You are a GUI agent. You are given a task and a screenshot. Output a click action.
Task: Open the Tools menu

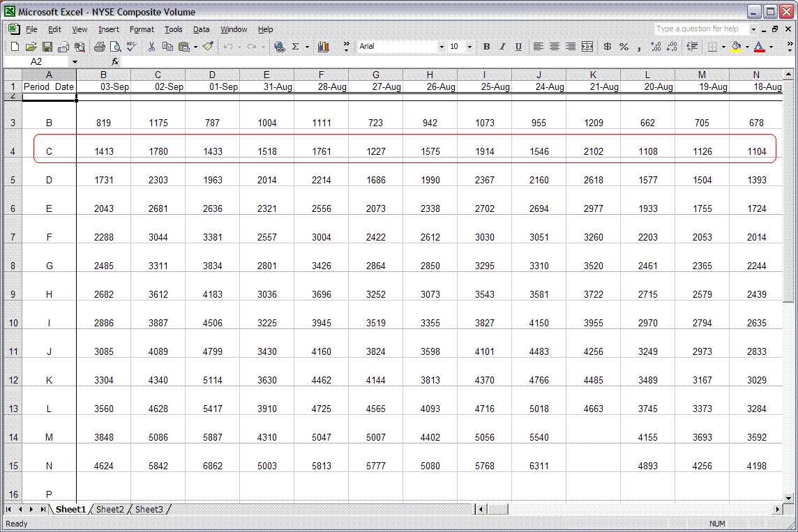pyautogui.click(x=173, y=29)
